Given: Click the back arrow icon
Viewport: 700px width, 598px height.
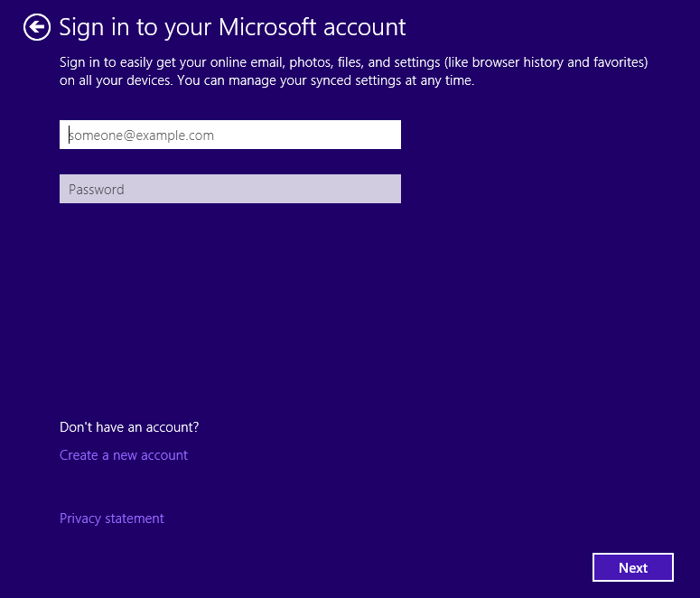Looking at the screenshot, I should (x=36, y=28).
